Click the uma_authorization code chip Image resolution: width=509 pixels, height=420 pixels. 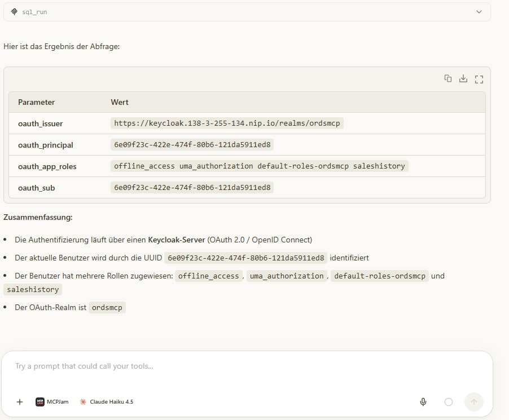[x=287, y=276]
